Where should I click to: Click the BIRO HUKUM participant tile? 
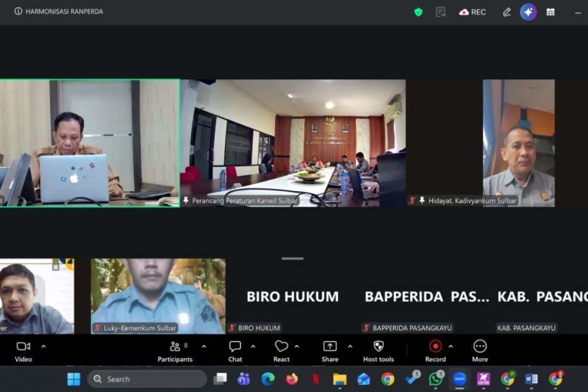tap(293, 296)
